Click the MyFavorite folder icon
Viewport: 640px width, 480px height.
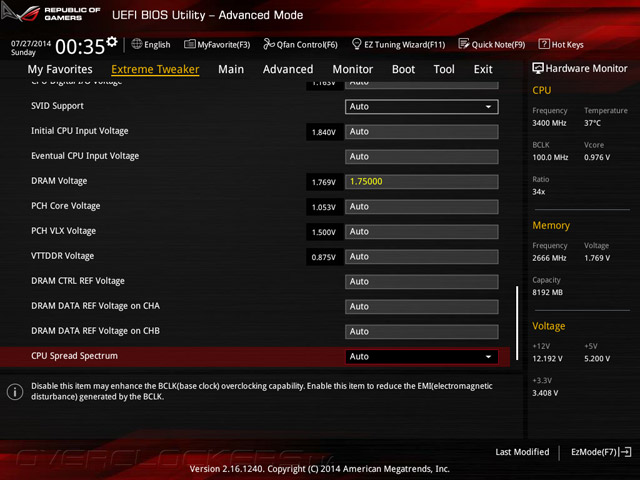point(189,44)
